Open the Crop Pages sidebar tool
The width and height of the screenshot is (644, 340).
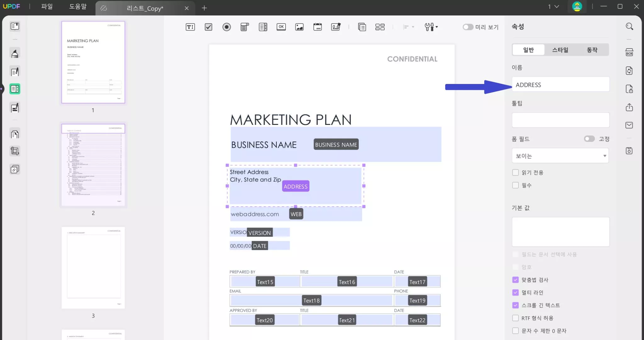pyautogui.click(x=15, y=151)
